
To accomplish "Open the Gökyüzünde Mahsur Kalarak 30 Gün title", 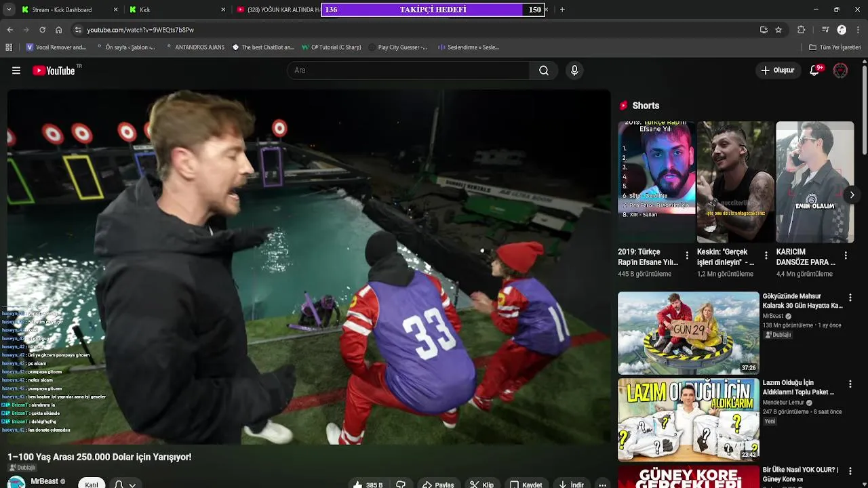I will [x=803, y=301].
